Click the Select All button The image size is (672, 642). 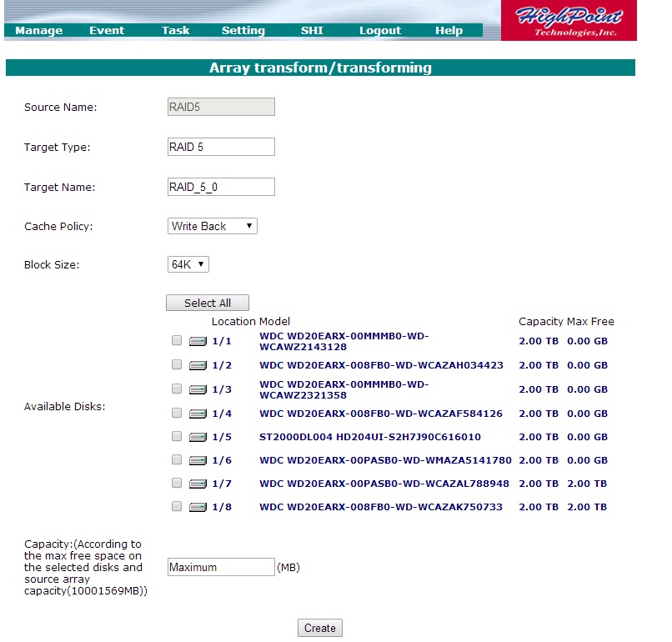(x=208, y=303)
